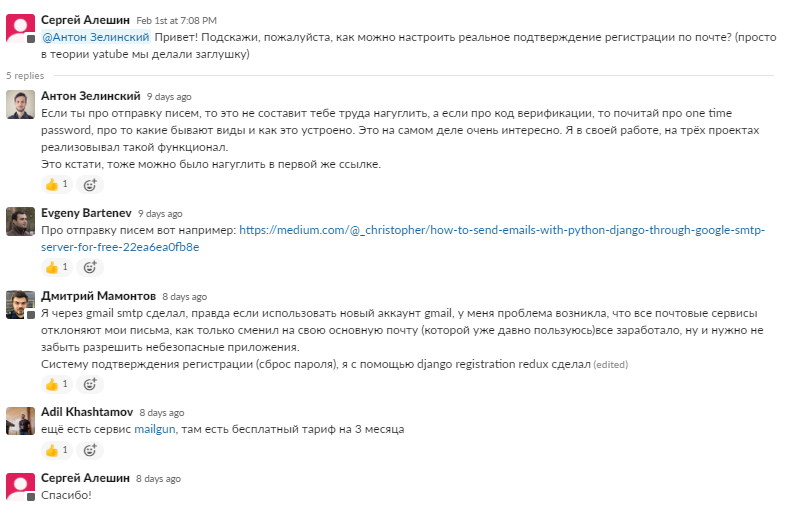Open the mailgun link

[x=154, y=429]
